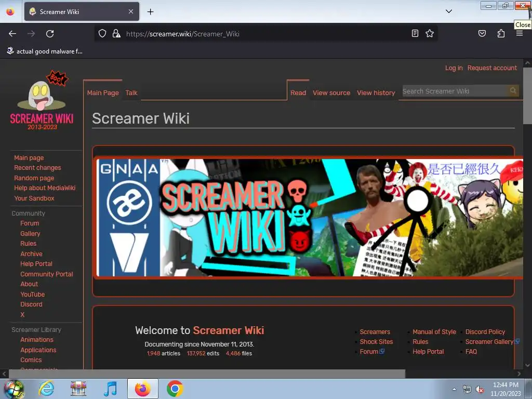Open the Applications library link

click(38, 350)
